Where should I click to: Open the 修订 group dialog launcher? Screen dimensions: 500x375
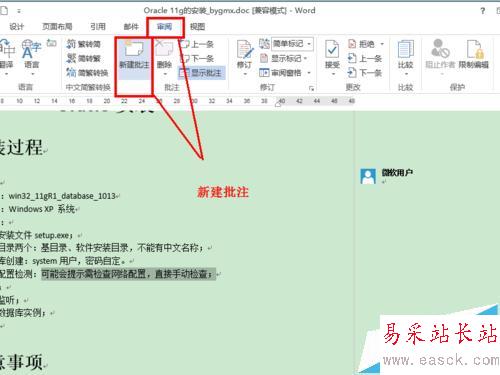tap(311, 88)
